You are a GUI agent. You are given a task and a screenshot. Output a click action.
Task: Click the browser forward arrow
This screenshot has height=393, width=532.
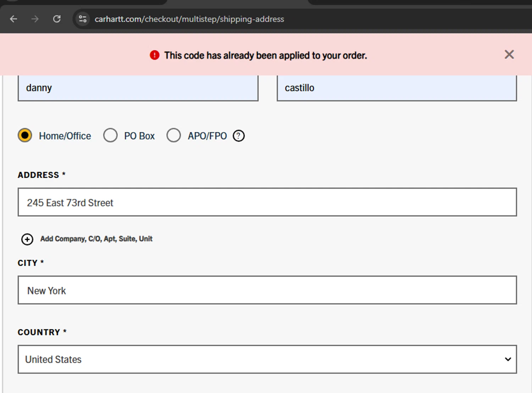(35, 19)
